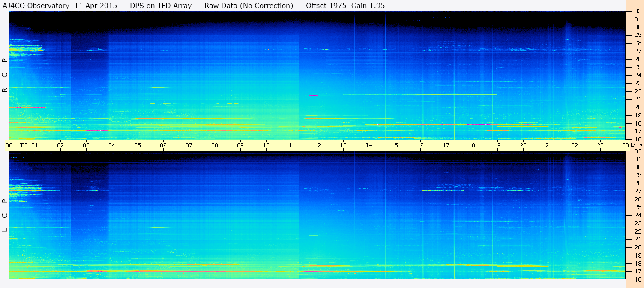Viewport: 644px width, 288px height.
Task: Click the 16 MHz label of LCP panel
Action: [637, 279]
